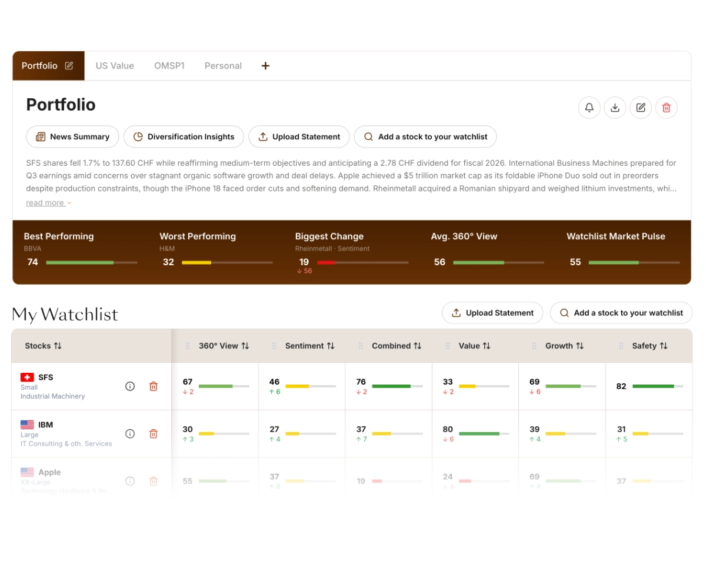
Task: Open info icon for Apple row
Action: tap(130, 481)
